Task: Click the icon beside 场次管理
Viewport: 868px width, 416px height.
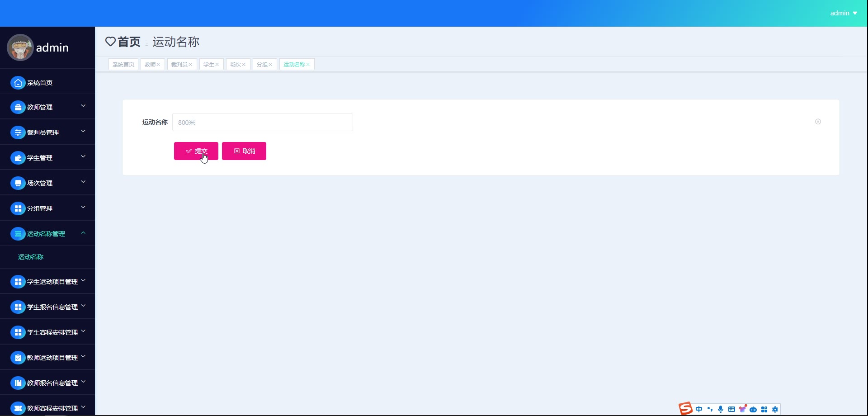Action: coord(18,183)
